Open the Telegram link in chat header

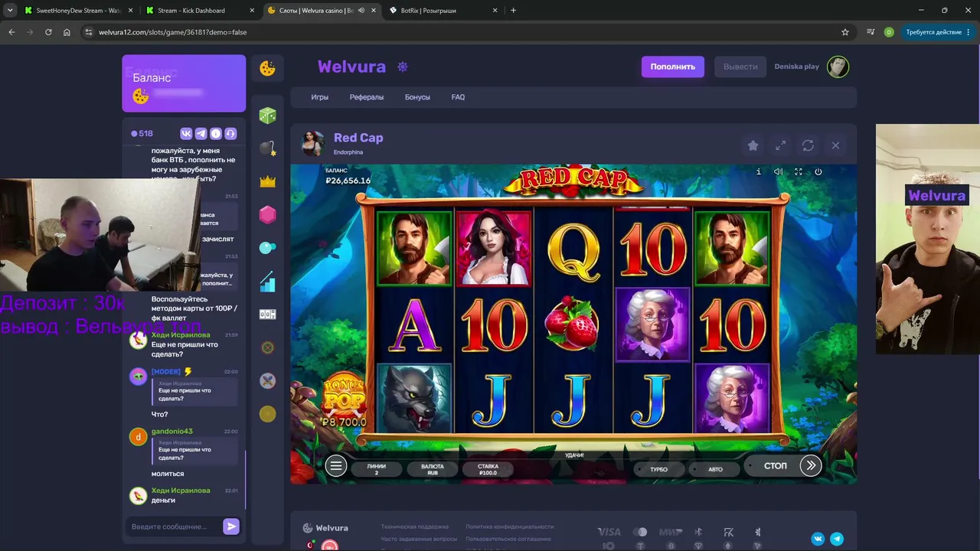pyautogui.click(x=201, y=133)
